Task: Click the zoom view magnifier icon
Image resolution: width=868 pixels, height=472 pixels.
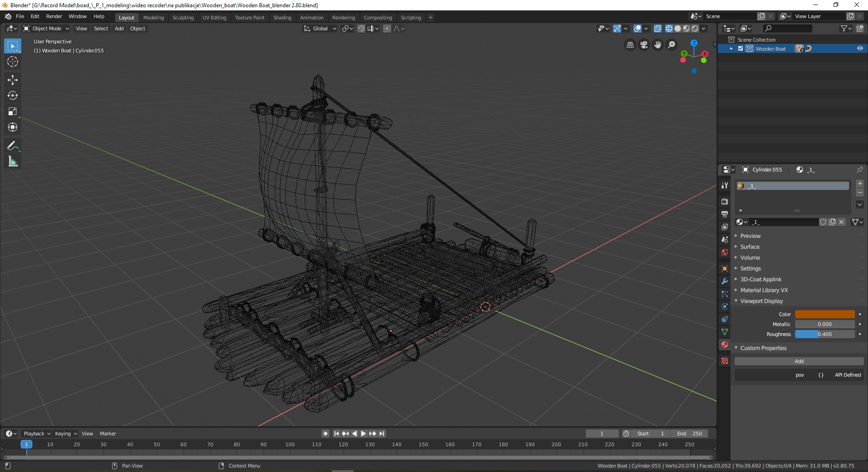Action: coord(672,45)
